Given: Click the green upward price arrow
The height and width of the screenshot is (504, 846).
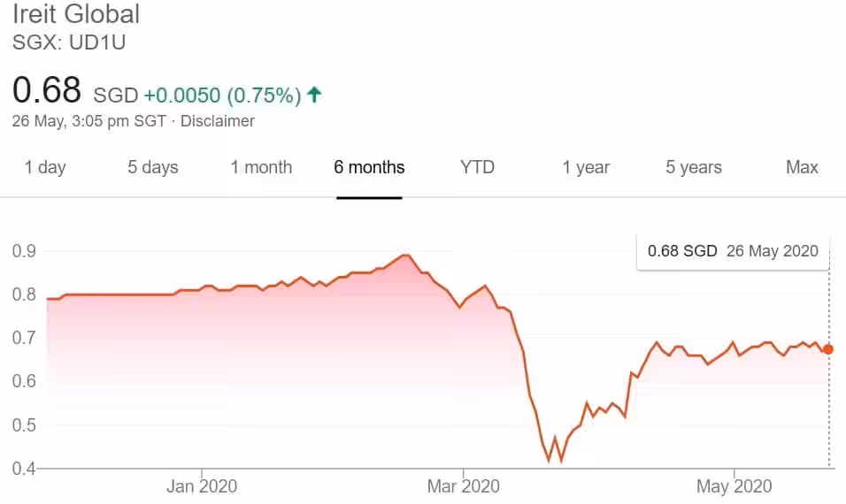Looking at the screenshot, I should pos(314,94).
